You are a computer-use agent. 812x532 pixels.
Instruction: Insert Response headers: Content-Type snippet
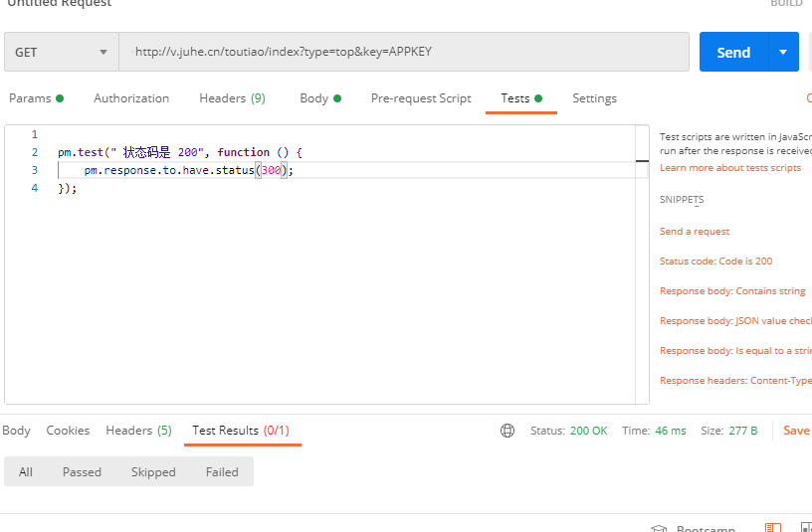[736, 381]
